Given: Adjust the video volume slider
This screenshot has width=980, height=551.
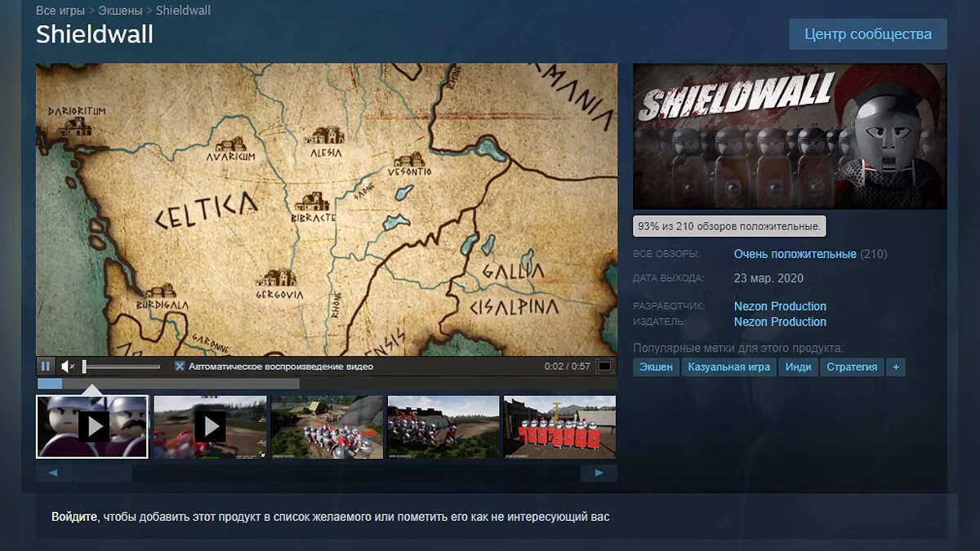Looking at the screenshot, I should click(121, 367).
